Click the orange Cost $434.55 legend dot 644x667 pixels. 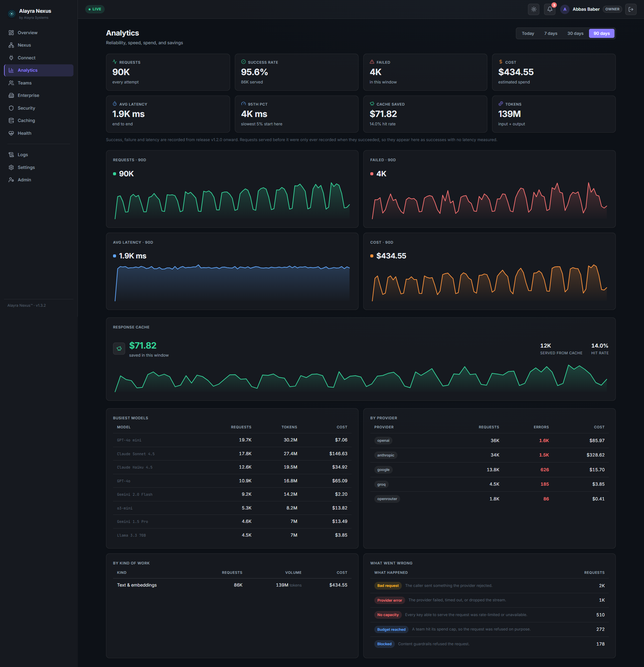point(372,256)
